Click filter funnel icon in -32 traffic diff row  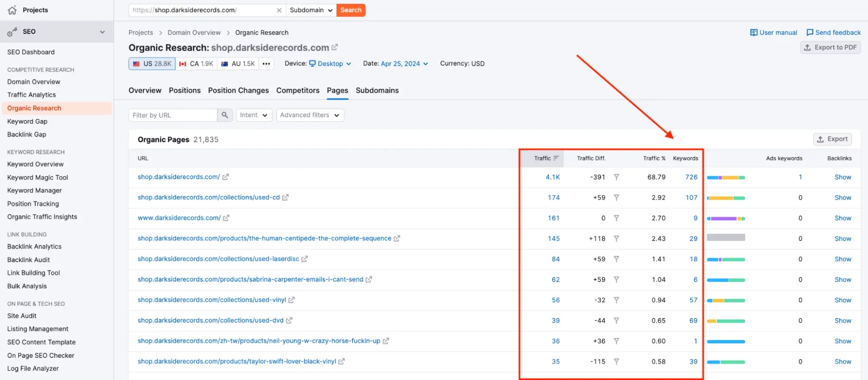[x=616, y=300]
